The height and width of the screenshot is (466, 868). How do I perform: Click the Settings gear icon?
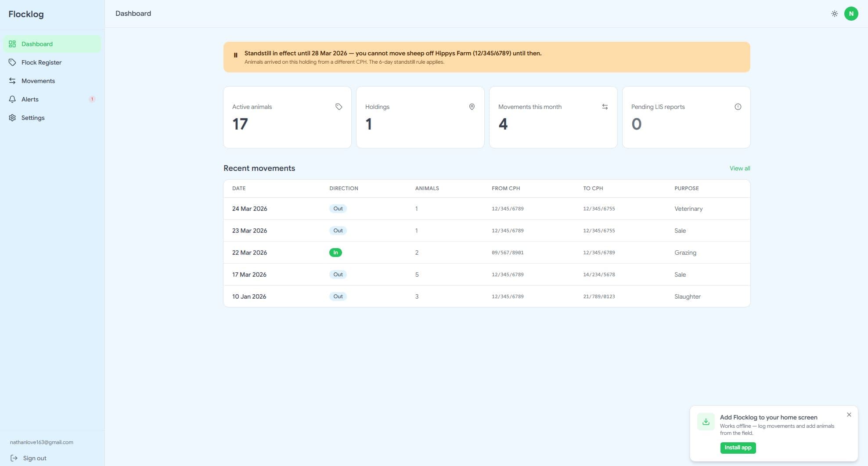[x=12, y=118]
